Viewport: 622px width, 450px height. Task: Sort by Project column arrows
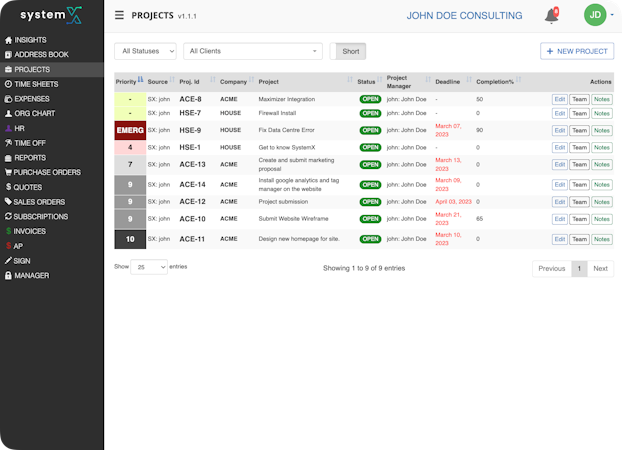click(x=349, y=80)
